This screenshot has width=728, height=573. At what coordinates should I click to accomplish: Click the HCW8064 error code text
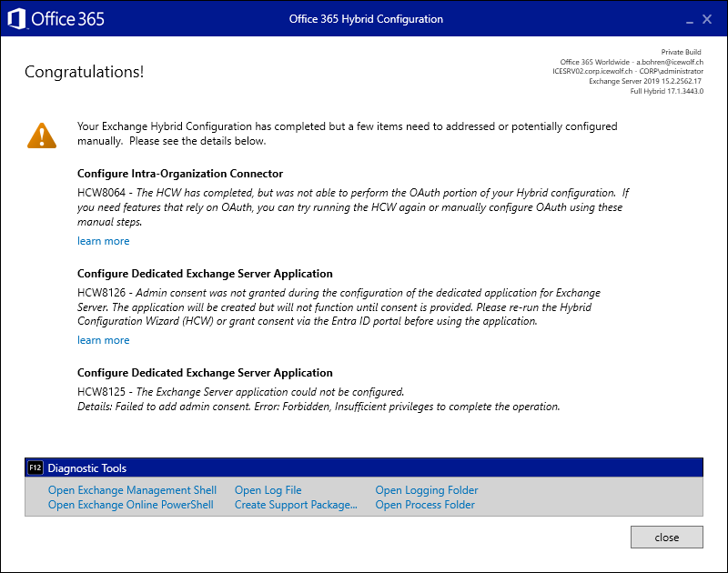tap(101, 193)
